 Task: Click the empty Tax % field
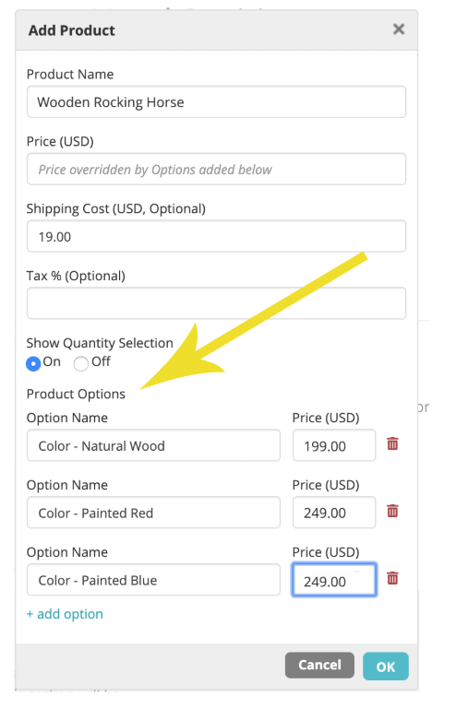216,303
